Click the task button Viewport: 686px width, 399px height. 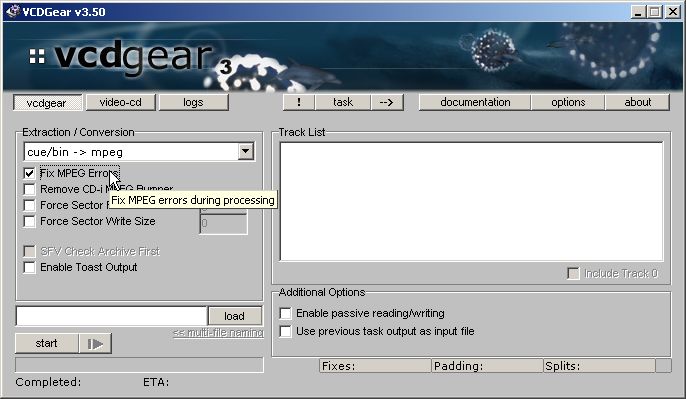tap(343, 102)
